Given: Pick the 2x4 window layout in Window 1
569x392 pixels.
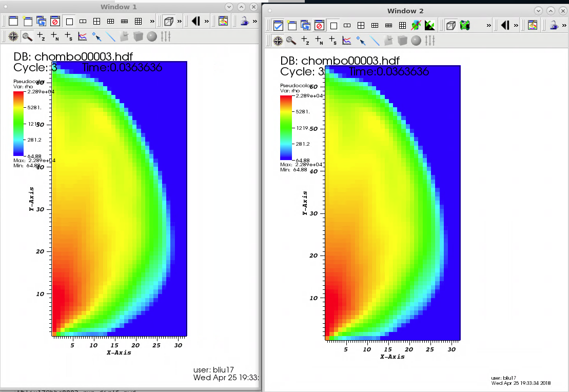Looking at the screenshot, I should point(125,22).
